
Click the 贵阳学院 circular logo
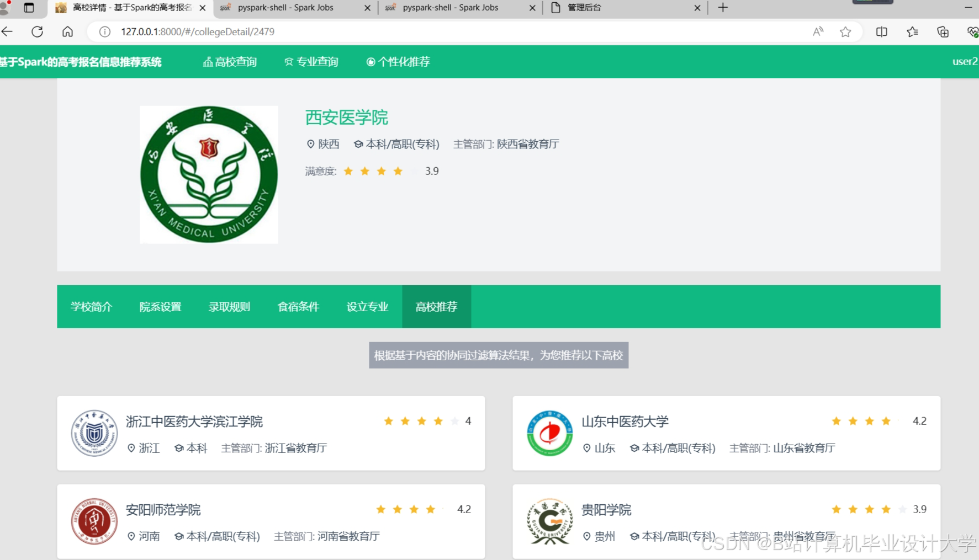(550, 521)
